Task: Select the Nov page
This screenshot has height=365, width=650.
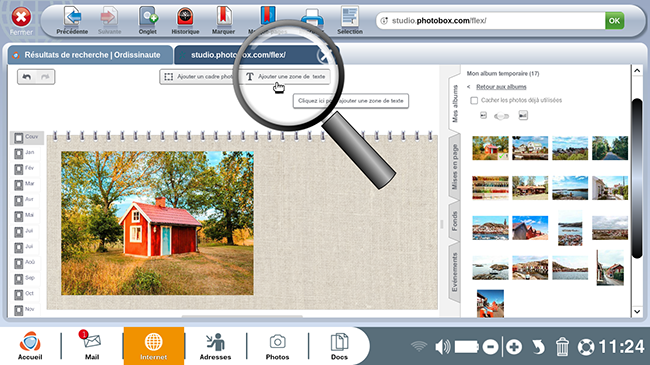Action: point(25,309)
